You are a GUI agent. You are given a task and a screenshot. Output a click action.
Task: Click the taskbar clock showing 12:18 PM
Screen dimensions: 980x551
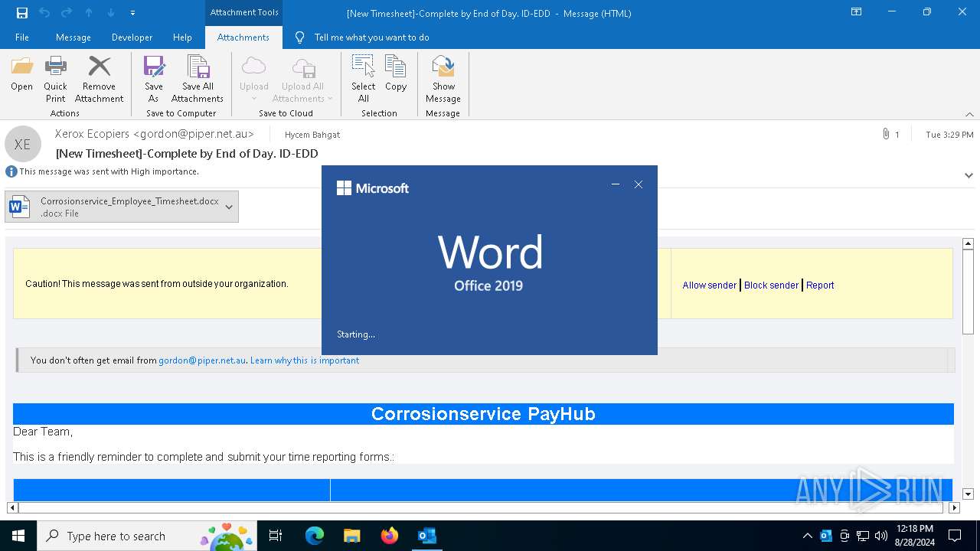[x=914, y=536]
